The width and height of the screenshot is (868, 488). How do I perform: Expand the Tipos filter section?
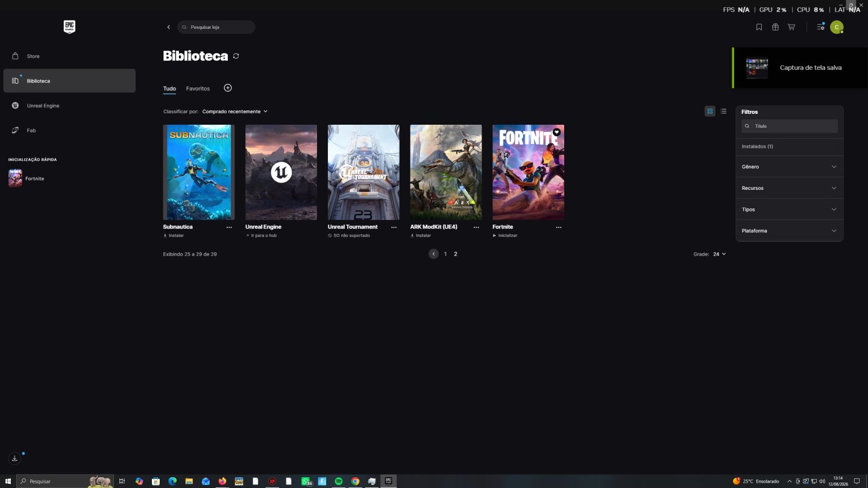coord(790,209)
